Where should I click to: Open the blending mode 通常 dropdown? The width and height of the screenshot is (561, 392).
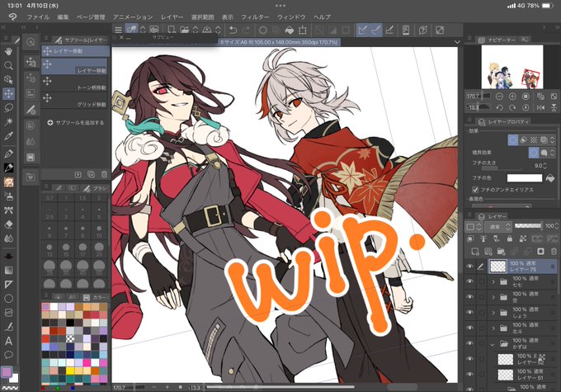point(497,226)
